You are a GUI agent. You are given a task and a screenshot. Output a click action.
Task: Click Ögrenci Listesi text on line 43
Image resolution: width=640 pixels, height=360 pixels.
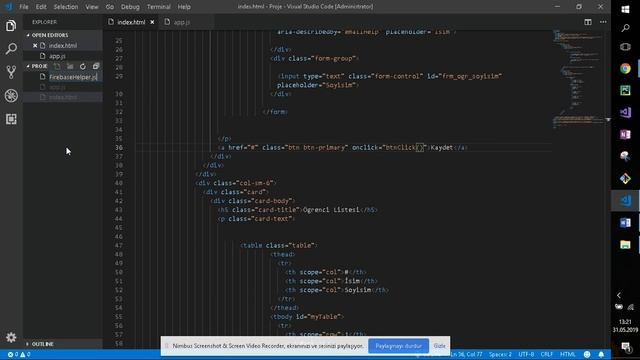[x=331, y=210]
